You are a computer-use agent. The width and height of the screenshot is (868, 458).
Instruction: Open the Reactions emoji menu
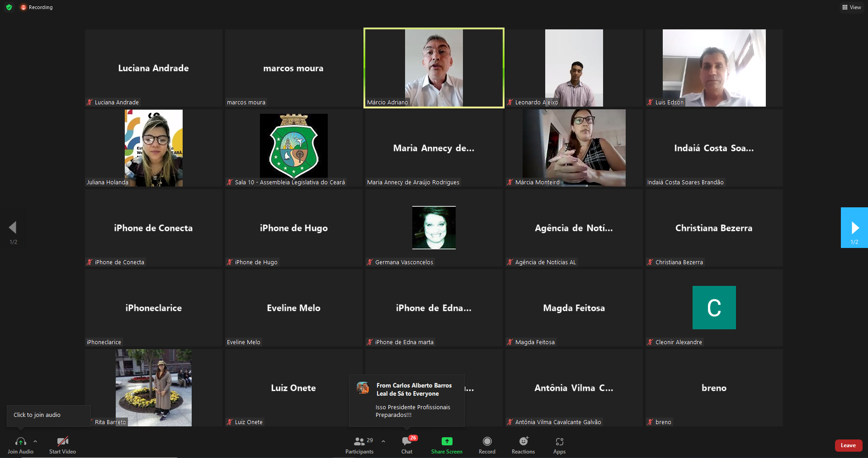coord(523,441)
